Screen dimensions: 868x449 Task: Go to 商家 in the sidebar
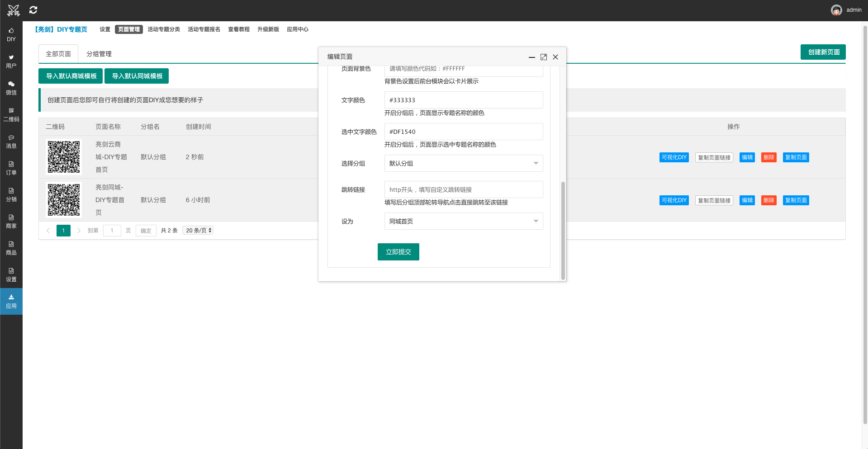[x=11, y=222]
